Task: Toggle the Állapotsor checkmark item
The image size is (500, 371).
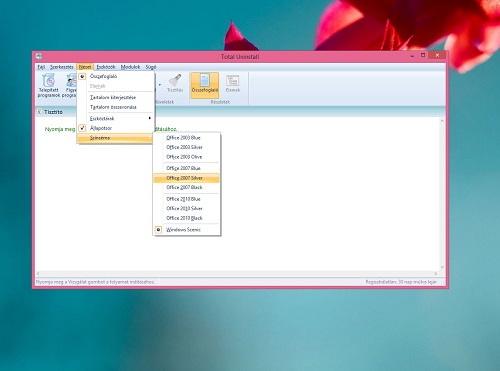Action: click(115, 128)
